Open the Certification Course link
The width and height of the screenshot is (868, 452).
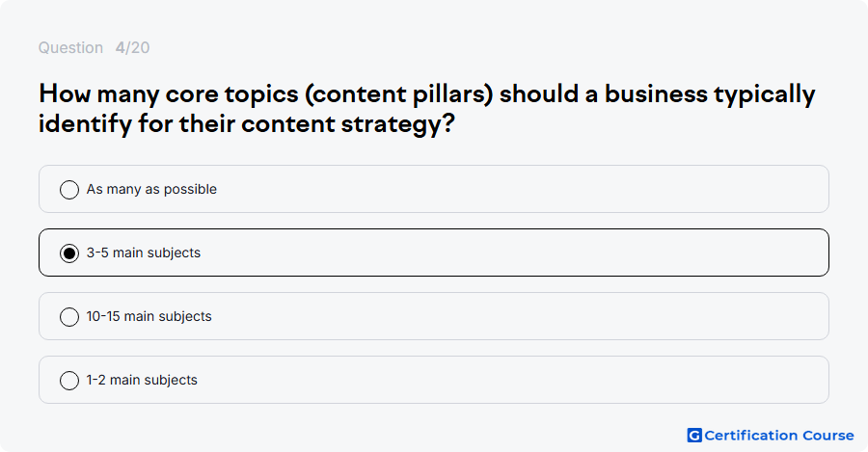point(771,436)
